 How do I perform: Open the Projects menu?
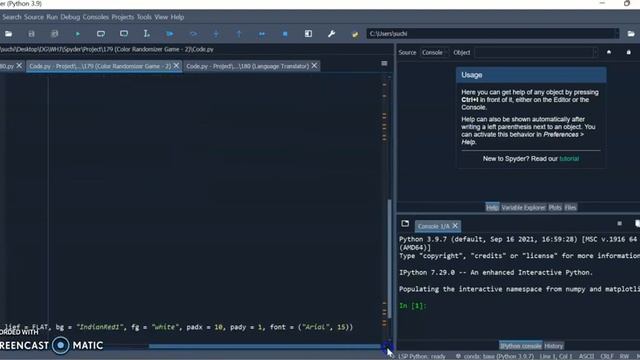(122, 17)
